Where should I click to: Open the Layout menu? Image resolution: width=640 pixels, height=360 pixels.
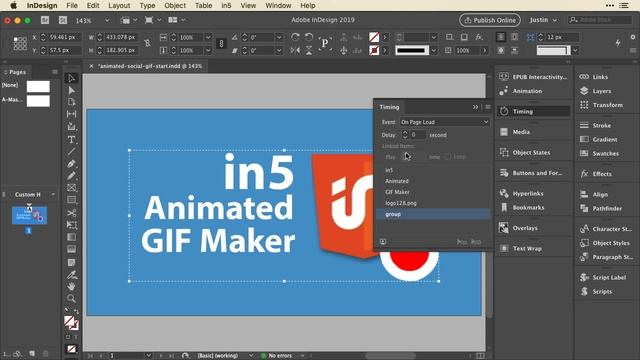pos(119,6)
